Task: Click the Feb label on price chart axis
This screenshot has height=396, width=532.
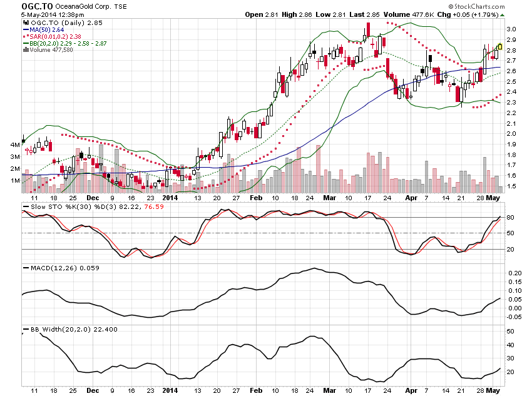Action: coord(256,198)
